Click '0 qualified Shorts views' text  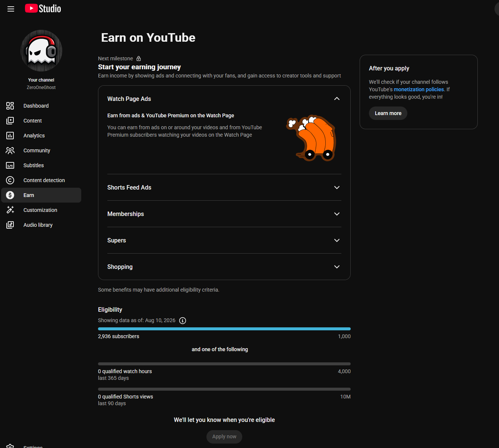126,397
